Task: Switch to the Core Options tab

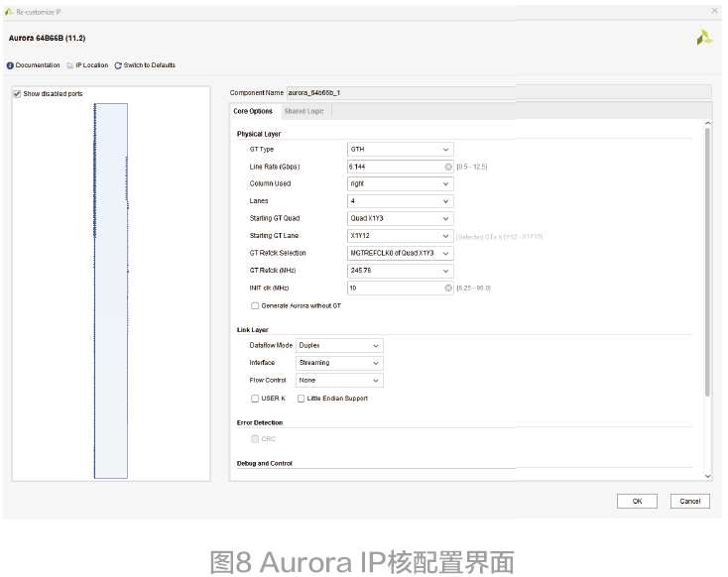Action: click(253, 111)
